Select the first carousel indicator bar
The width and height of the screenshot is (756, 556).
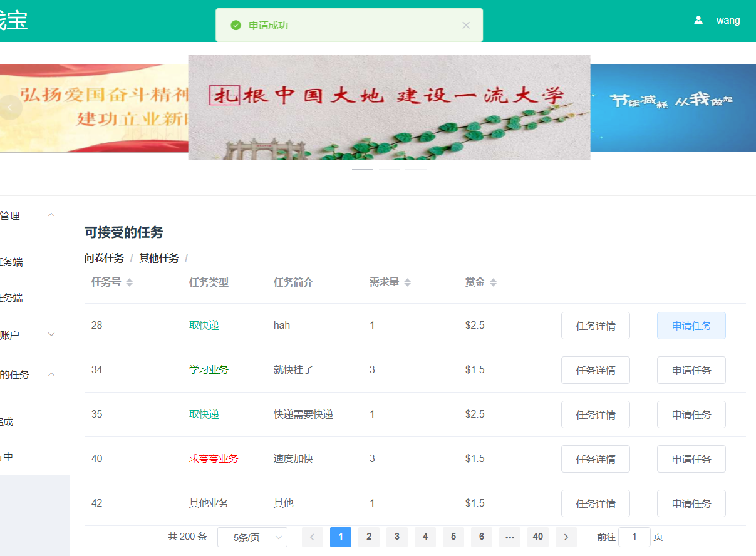coord(362,170)
